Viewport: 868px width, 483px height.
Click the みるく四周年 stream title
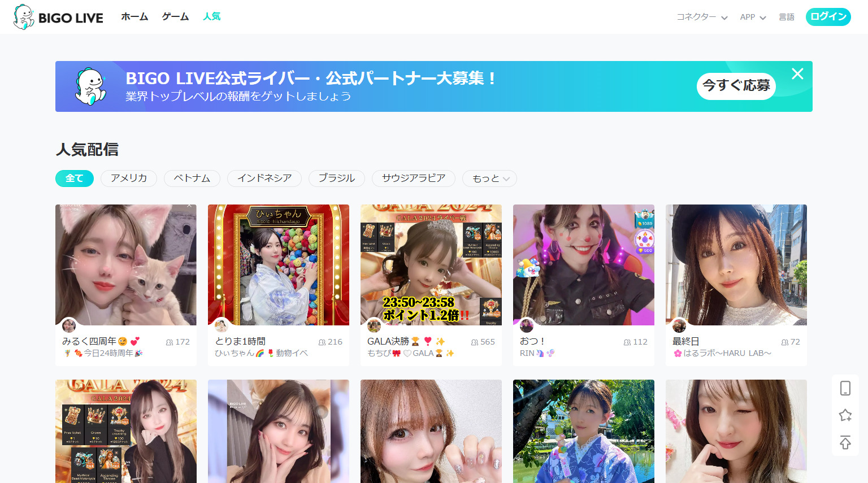(101, 341)
